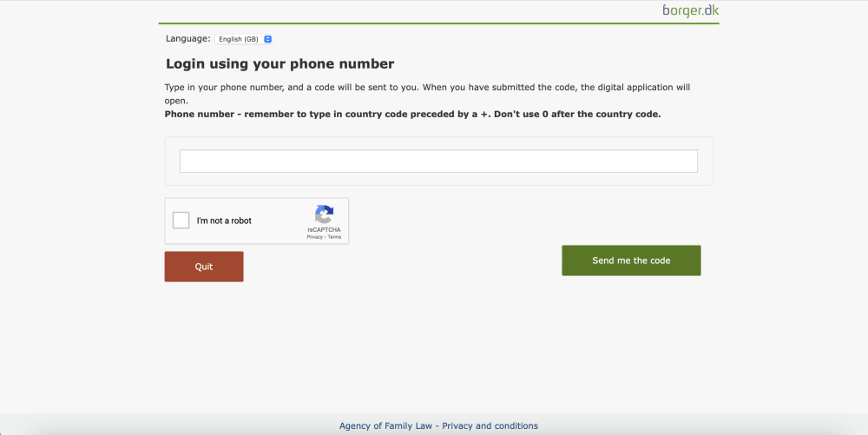This screenshot has height=435, width=868.
Task: Click the "Login using your phone number" heading
Action: click(x=279, y=64)
